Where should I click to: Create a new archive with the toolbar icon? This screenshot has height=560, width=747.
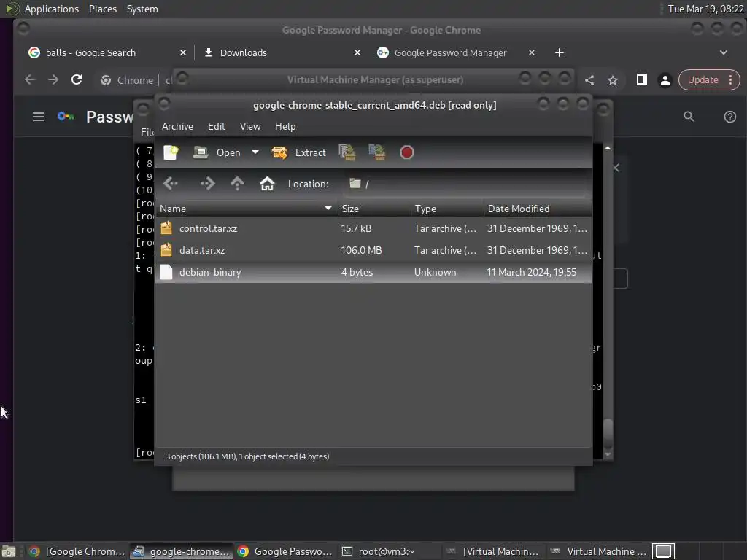[x=171, y=152]
